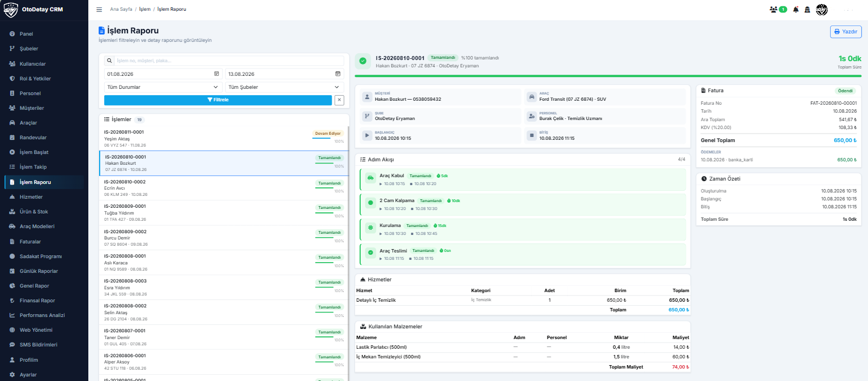This screenshot has height=381, width=868.
Task: Click the Araçlar car icon in sidebar
Action: (12, 123)
